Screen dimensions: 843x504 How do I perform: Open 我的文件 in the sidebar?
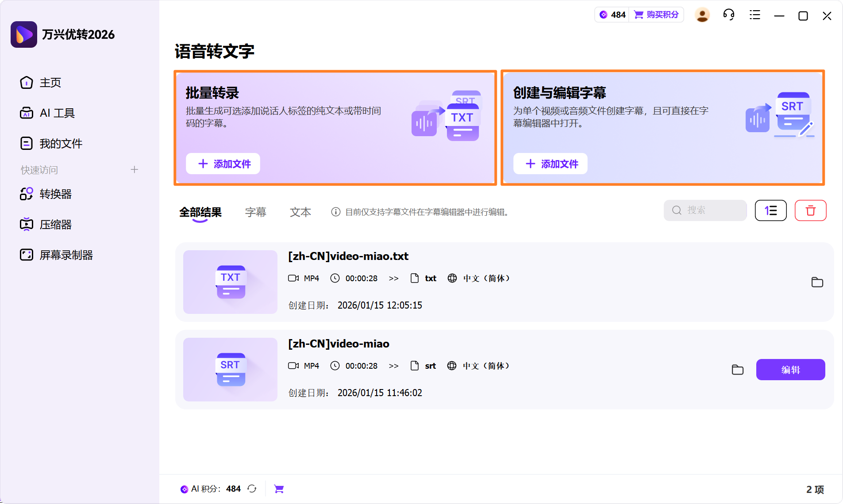[x=61, y=143]
